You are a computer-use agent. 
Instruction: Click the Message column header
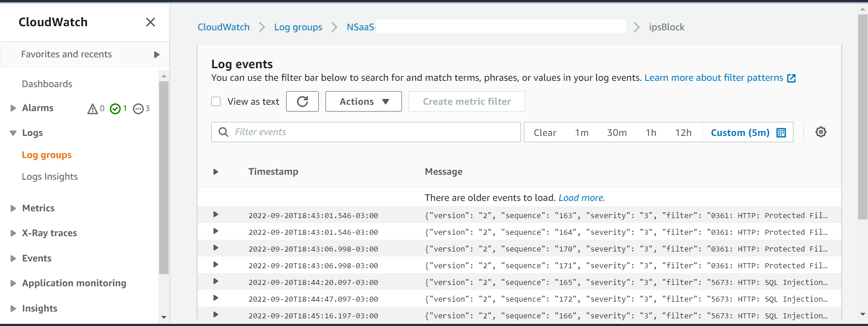(443, 172)
